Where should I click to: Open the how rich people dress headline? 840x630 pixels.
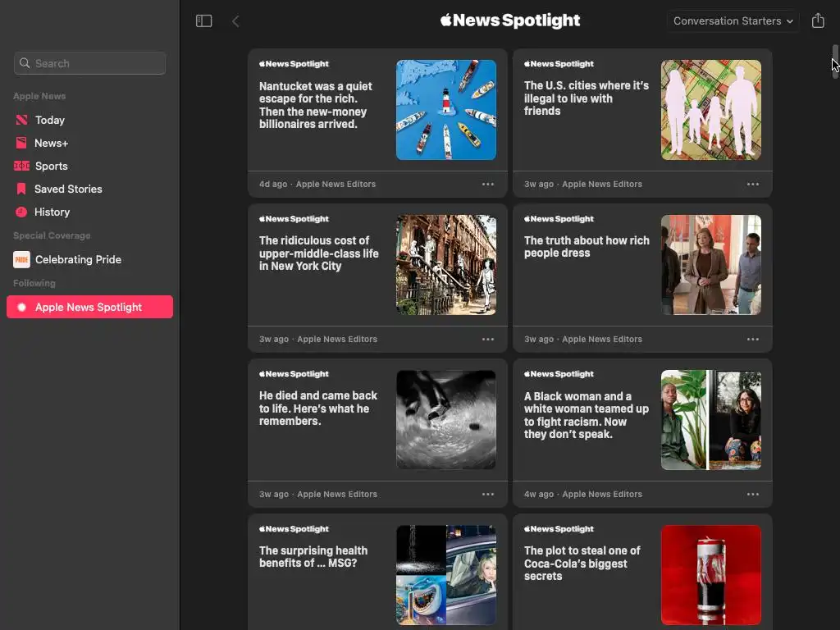587,247
